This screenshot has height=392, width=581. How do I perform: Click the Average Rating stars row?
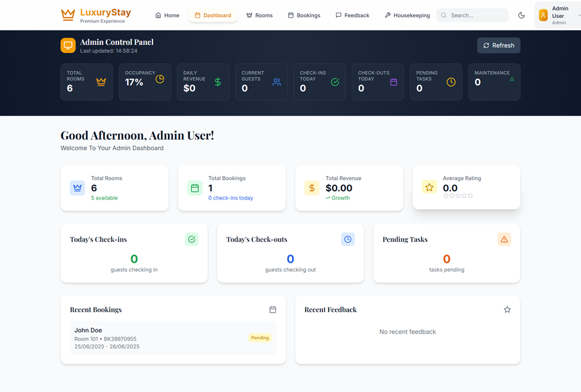tap(458, 196)
